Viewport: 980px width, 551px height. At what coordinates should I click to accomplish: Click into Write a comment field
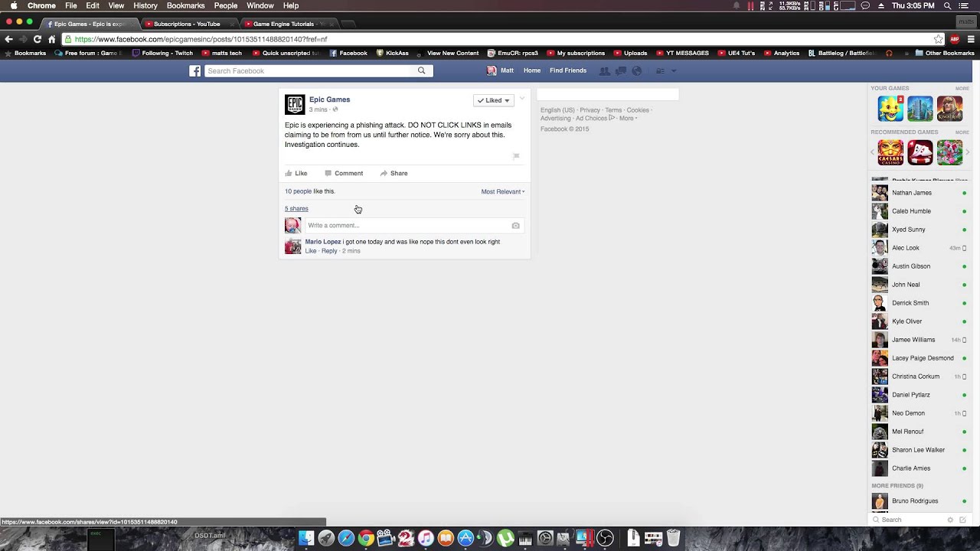[x=407, y=225]
